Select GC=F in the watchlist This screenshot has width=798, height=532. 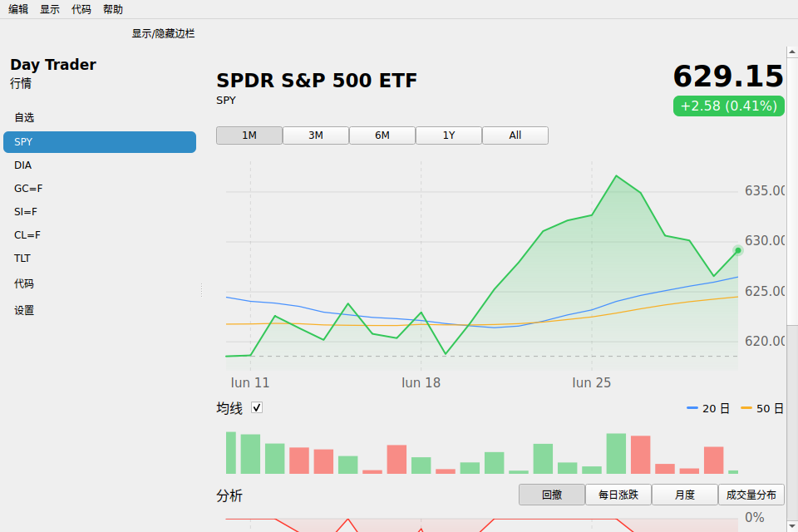coord(100,189)
